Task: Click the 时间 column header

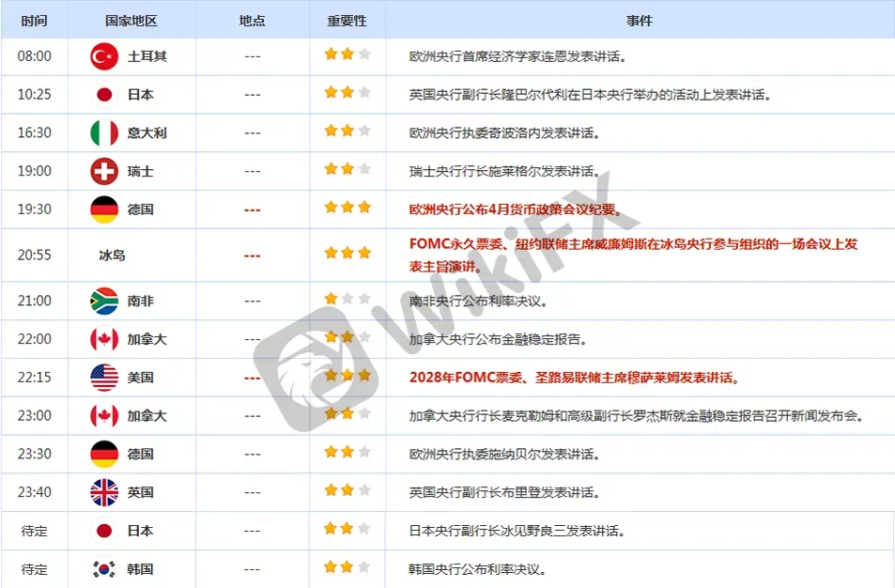Action: (x=34, y=21)
